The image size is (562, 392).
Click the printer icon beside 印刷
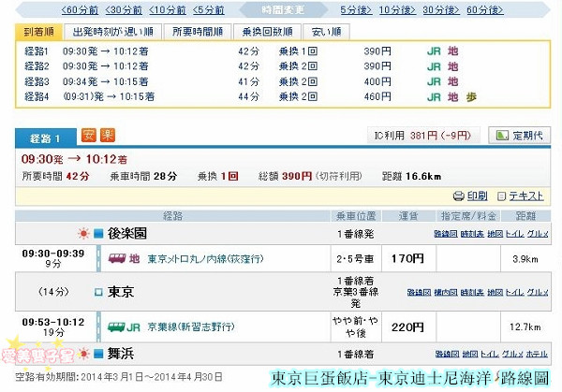[458, 196]
